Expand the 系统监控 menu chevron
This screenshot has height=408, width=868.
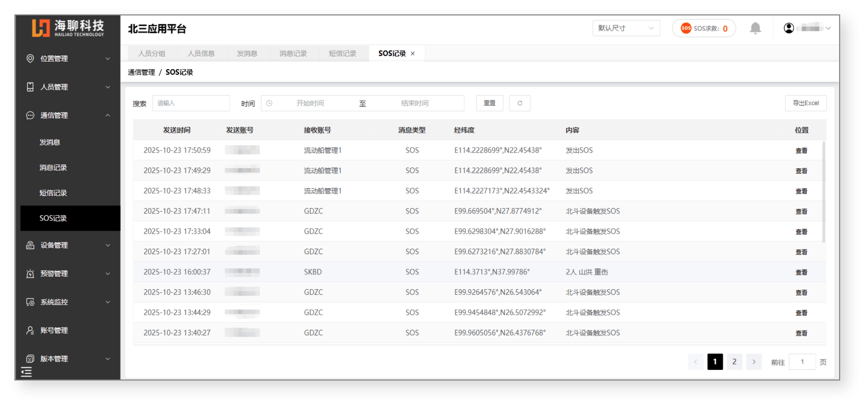(x=108, y=302)
